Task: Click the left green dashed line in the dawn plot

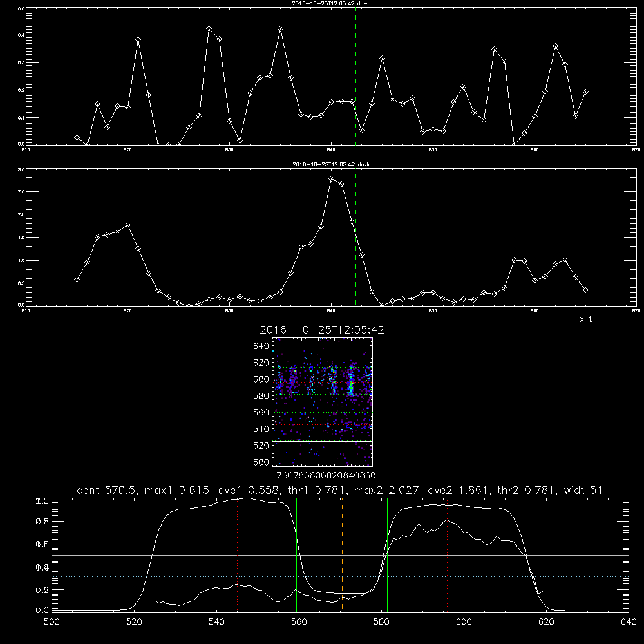Action: point(205,77)
